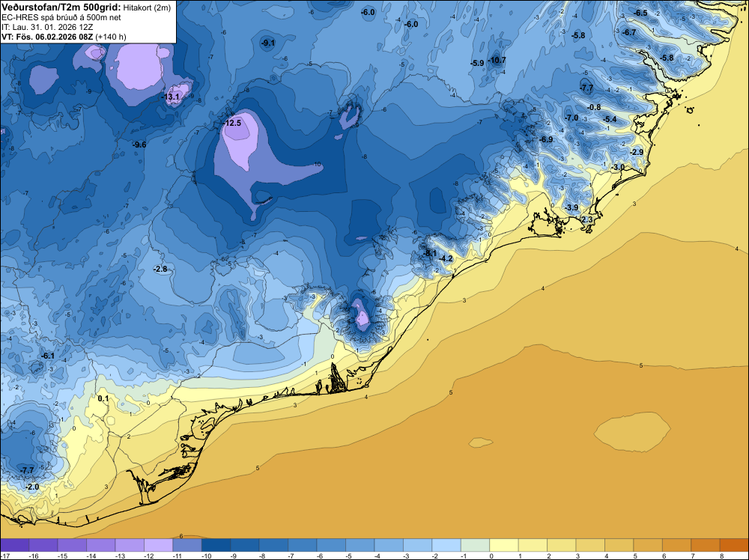Click the -7.0 temperature label
Screen dimensions: 749x560
point(571,118)
